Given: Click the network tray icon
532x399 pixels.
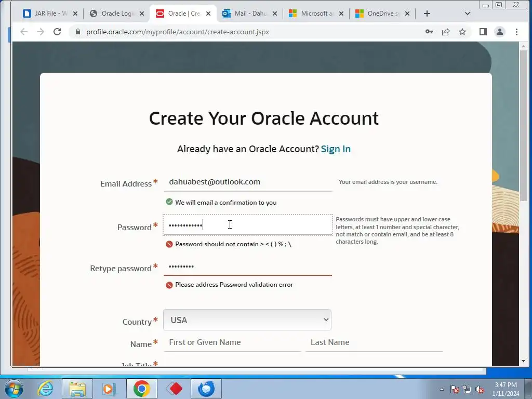Looking at the screenshot, I should point(467,389).
